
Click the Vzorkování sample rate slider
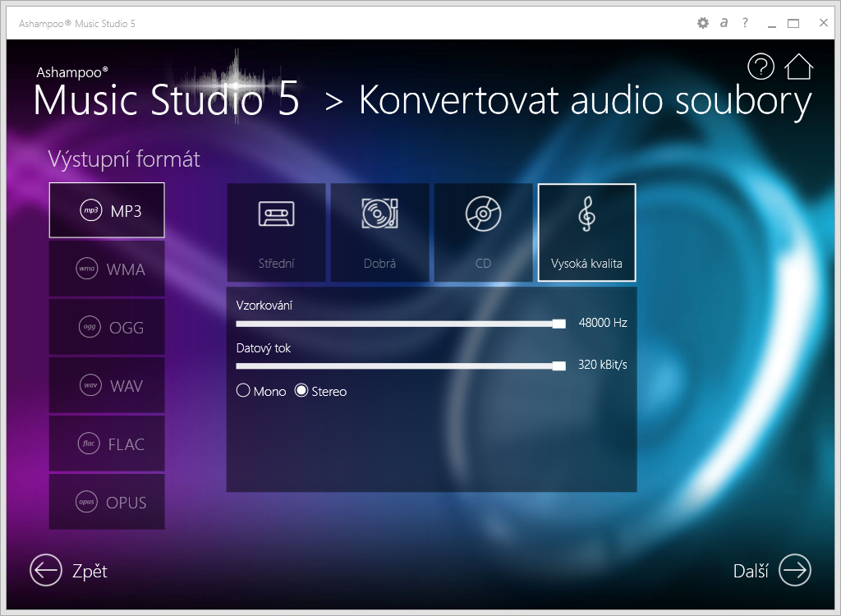pos(401,324)
